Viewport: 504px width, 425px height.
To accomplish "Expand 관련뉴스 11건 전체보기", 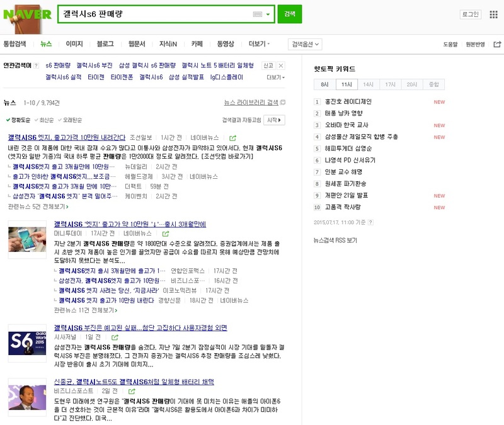I will pos(86,310).
